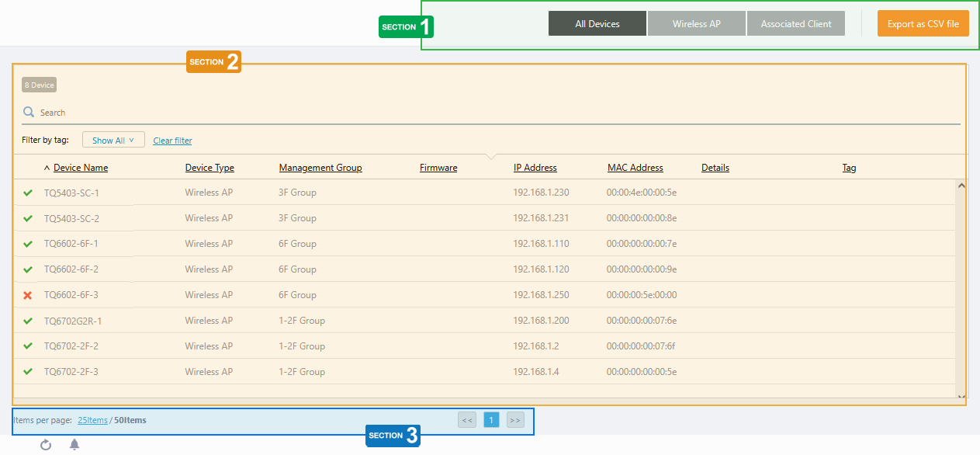Click red X status icon for TQ6602-6F-3

[28, 295]
